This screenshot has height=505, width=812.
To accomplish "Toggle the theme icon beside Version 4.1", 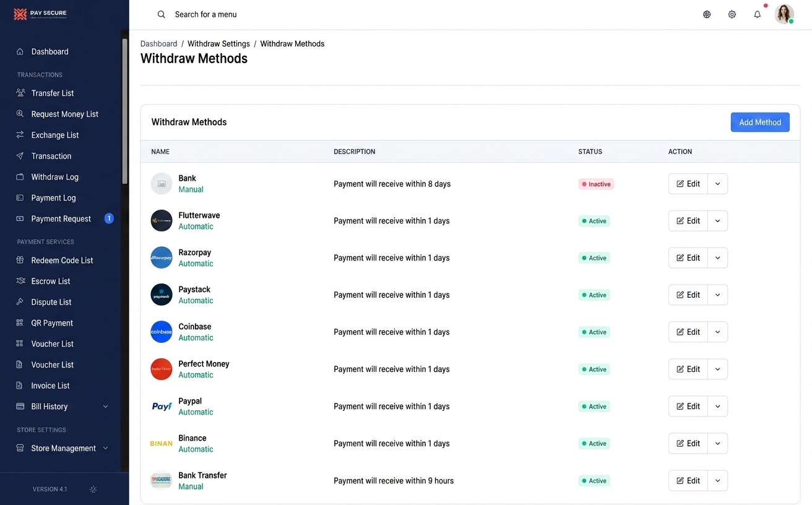I will (x=93, y=489).
